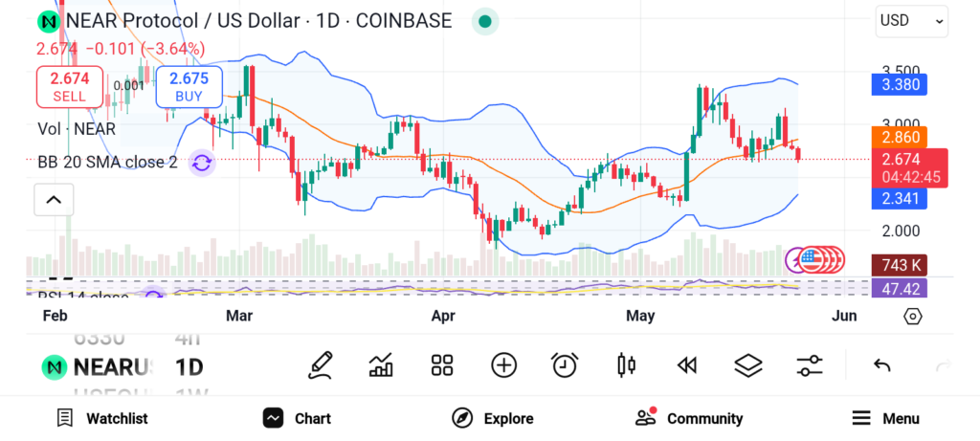Open the indicators chart icon
980x441 pixels.
click(x=381, y=365)
